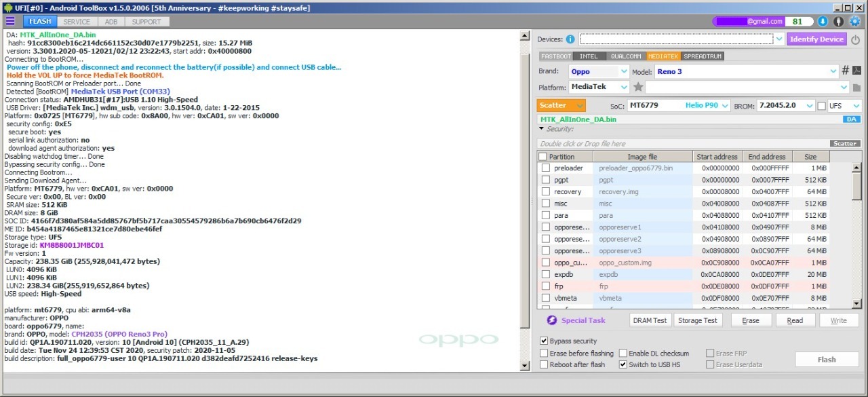Uncheck Bypass security
Screen dimensions: 868x397
(x=544, y=341)
